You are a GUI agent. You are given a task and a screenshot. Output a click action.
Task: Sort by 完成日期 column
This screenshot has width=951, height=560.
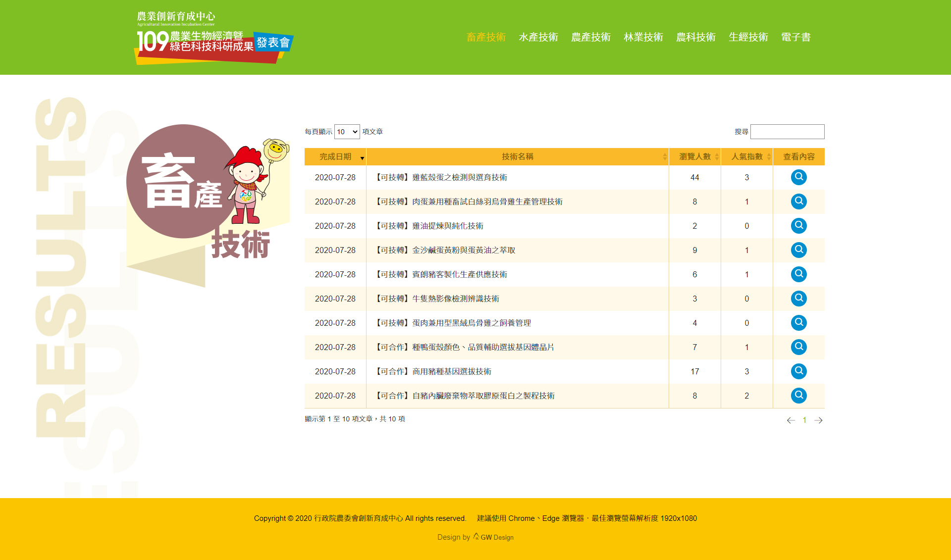tap(335, 156)
